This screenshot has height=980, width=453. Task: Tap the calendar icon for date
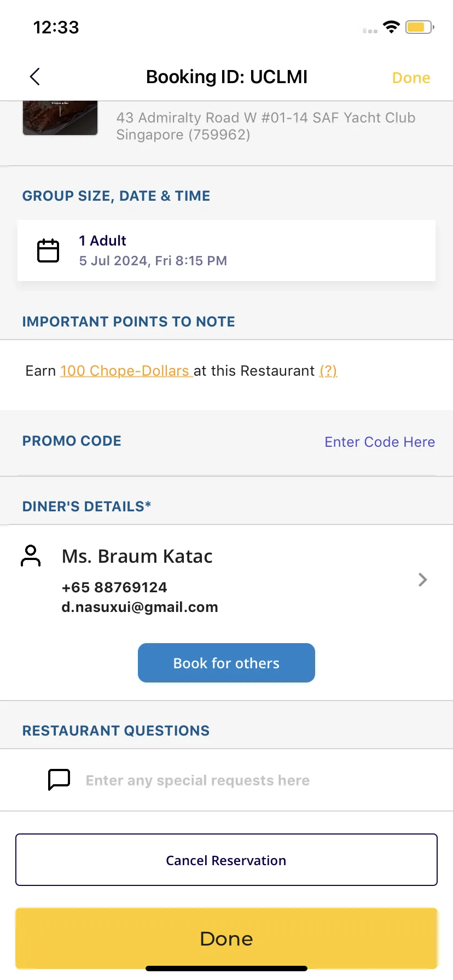pyautogui.click(x=48, y=250)
